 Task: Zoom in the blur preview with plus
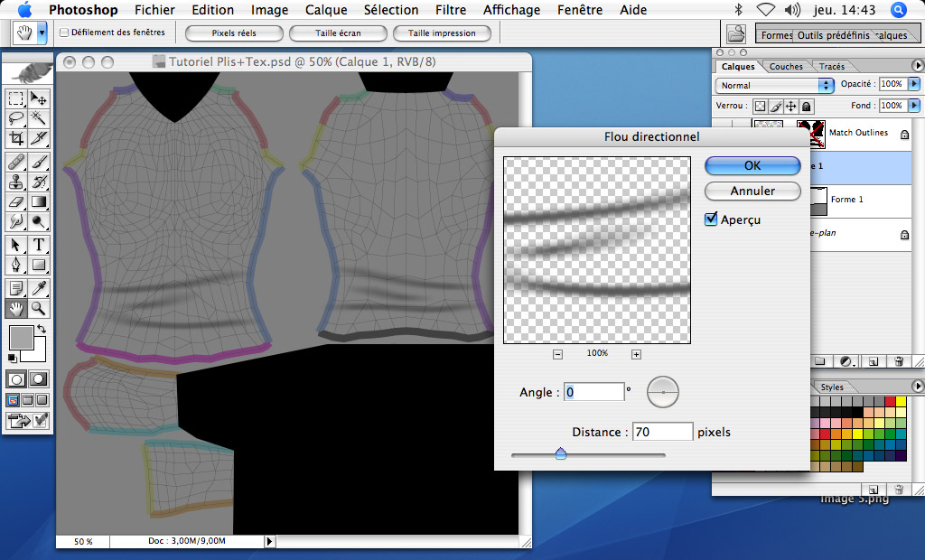pos(636,354)
